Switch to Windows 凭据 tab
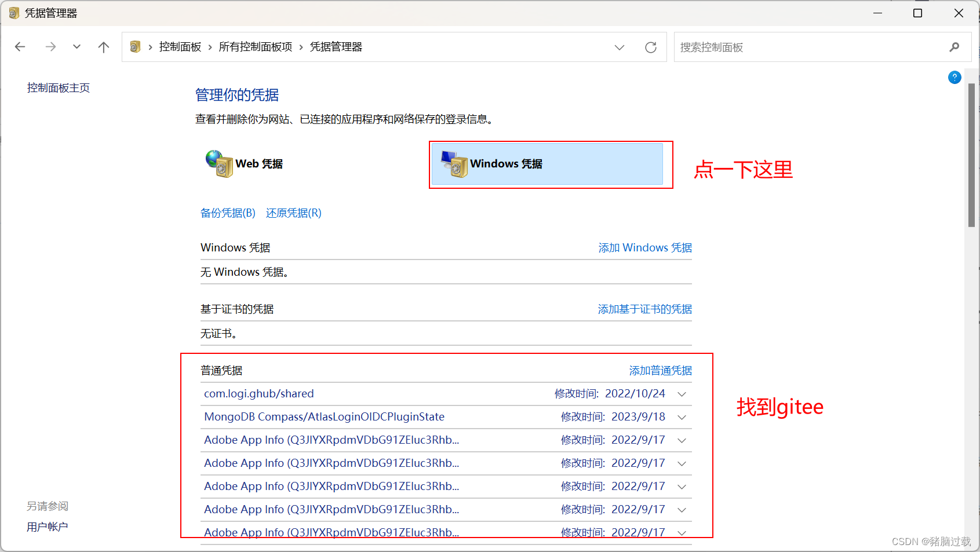Screen dimensions: 980x552 coord(547,164)
